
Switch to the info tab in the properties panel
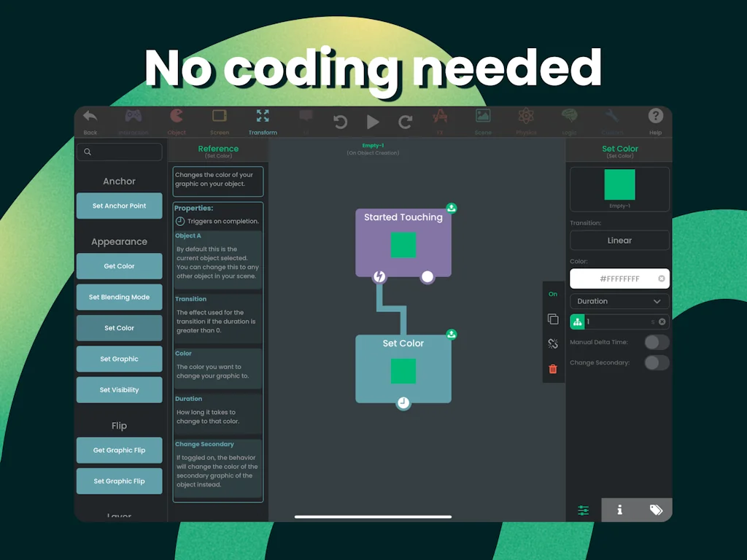point(619,510)
